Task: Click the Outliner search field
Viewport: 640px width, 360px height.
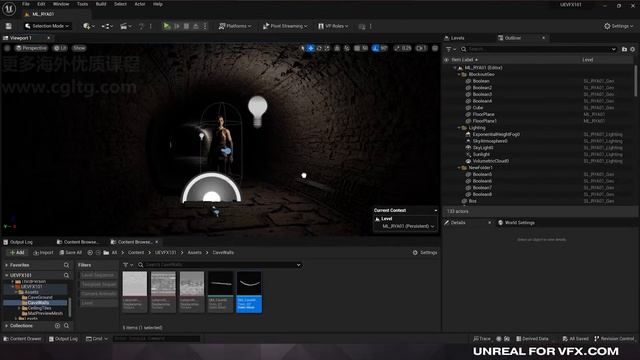Action: pos(538,49)
